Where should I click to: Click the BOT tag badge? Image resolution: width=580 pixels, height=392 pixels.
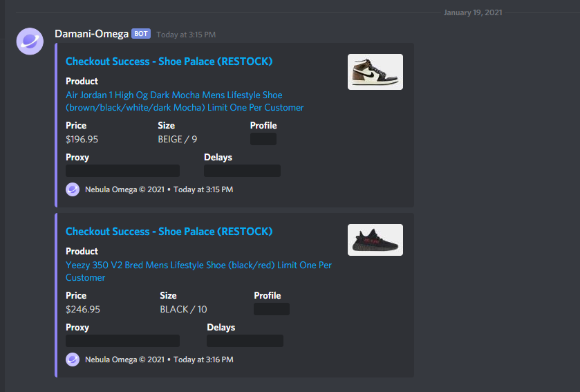coord(141,34)
